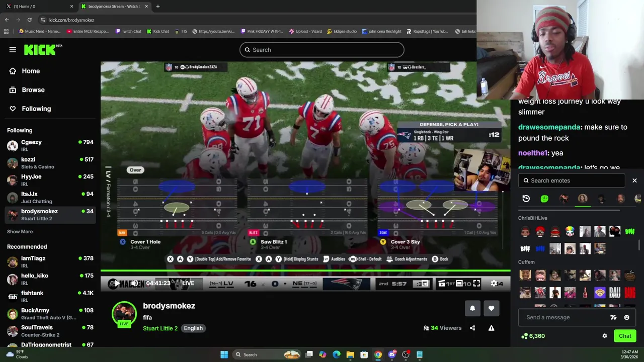Focus the Search emotes field

572,180
